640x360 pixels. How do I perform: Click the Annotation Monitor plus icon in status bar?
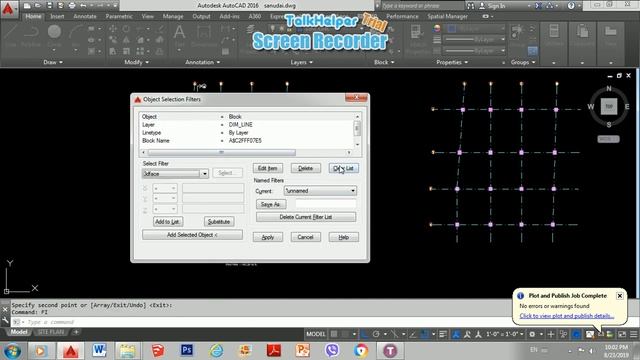point(551,334)
